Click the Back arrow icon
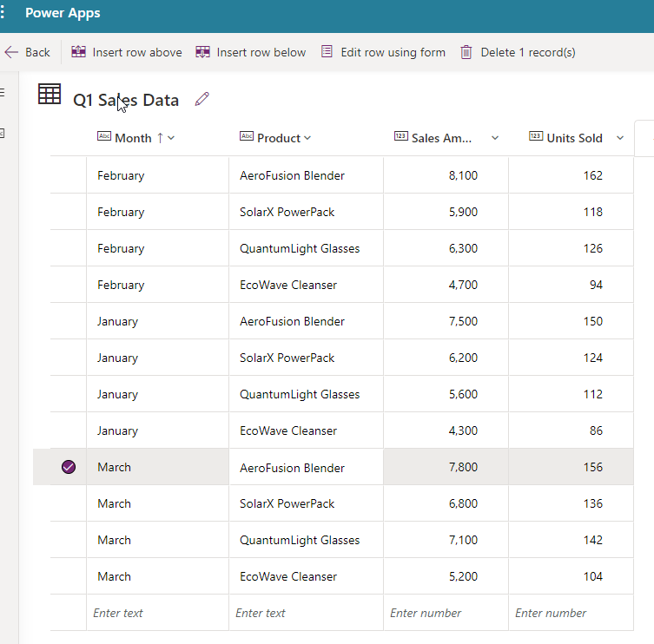 (x=11, y=52)
